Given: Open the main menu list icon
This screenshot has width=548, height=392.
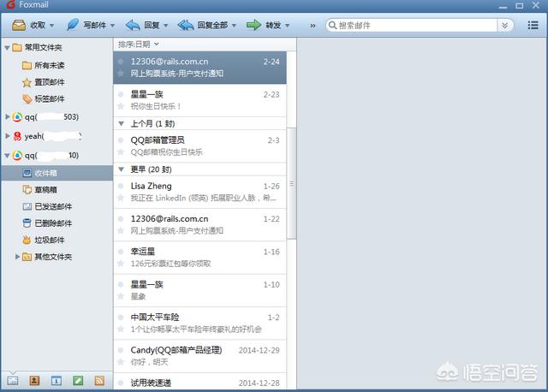Looking at the screenshot, I should [533, 25].
